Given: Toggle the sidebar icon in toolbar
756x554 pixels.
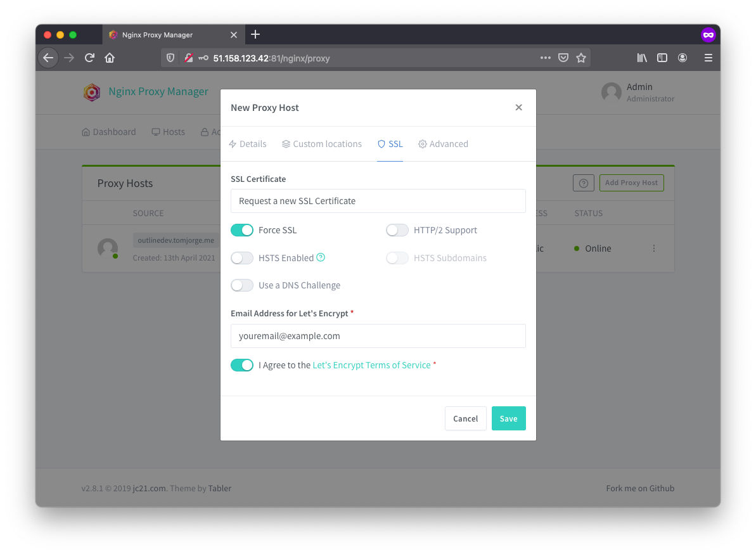Looking at the screenshot, I should click(x=662, y=58).
